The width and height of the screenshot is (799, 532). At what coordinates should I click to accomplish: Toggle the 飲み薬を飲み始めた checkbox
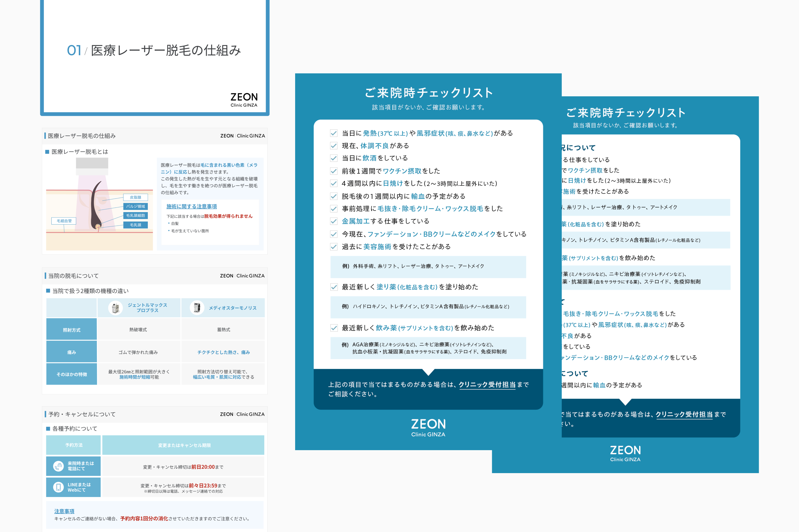click(334, 328)
